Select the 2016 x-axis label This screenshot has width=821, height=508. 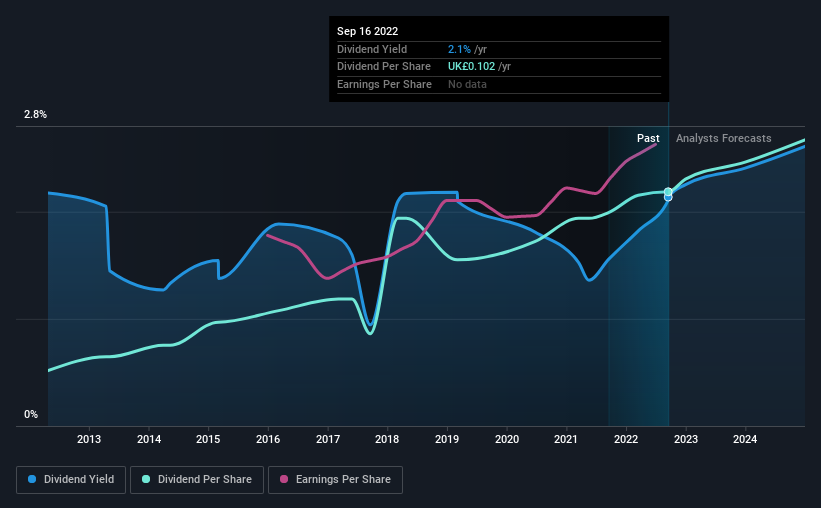point(268,439)
